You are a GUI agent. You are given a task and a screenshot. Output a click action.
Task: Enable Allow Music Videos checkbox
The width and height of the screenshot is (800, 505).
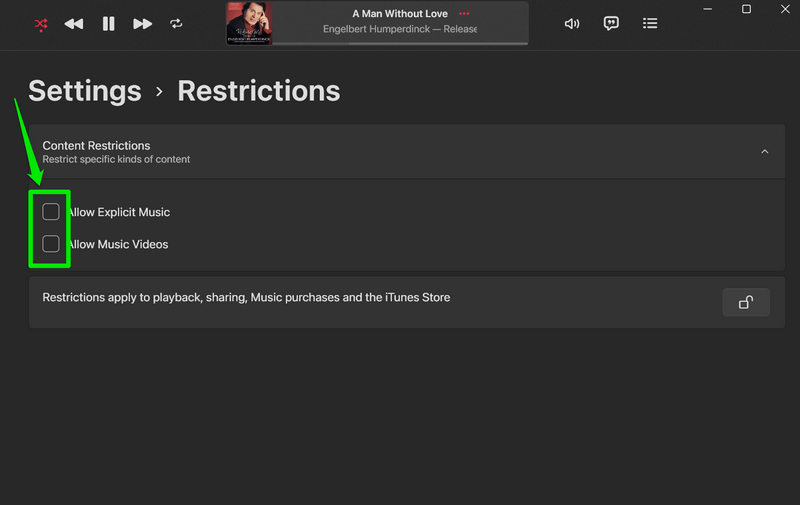point(51,244)
